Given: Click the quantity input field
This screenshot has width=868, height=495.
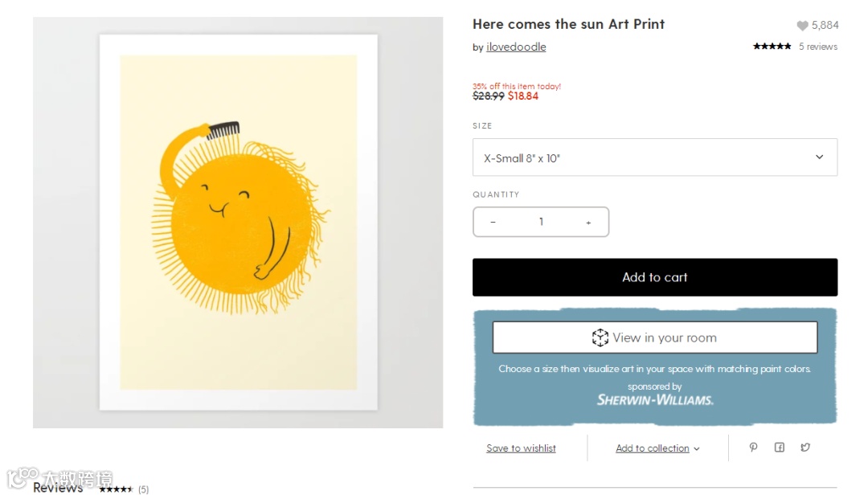Looking at the screenshot, I should tap(541, 223).
